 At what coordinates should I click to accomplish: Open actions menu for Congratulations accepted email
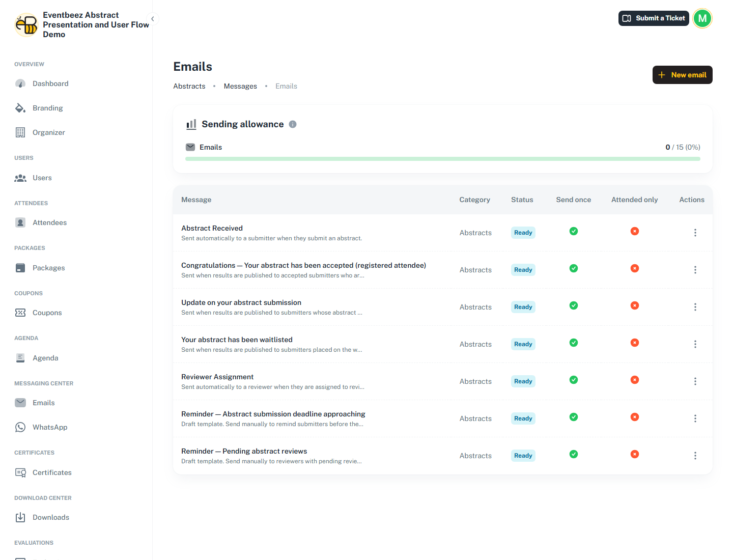695,270
